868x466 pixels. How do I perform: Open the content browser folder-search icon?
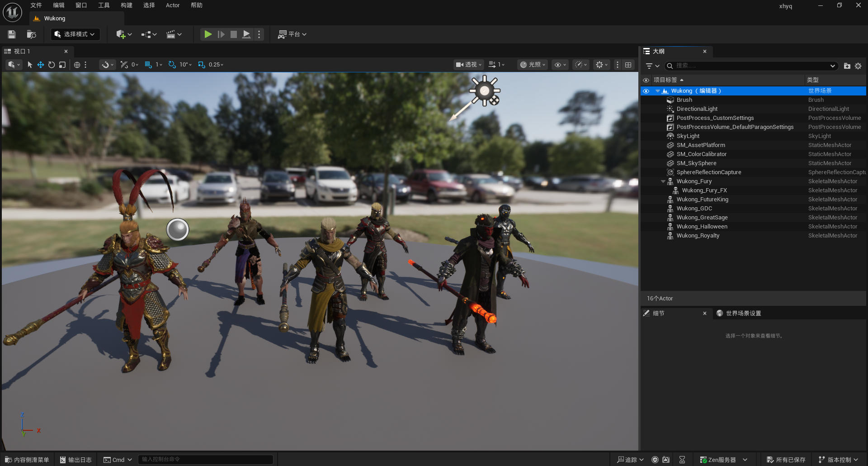(31, 34)
